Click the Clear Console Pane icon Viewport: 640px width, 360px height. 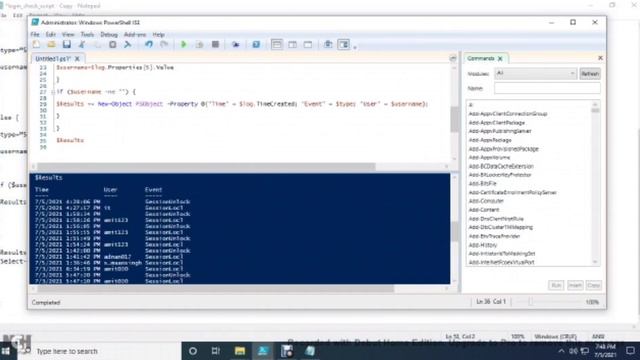pos(128,44)
